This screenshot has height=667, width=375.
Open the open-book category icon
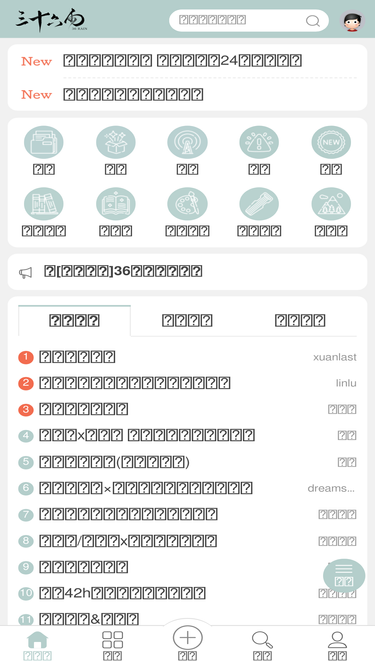[x=115, y=204]
